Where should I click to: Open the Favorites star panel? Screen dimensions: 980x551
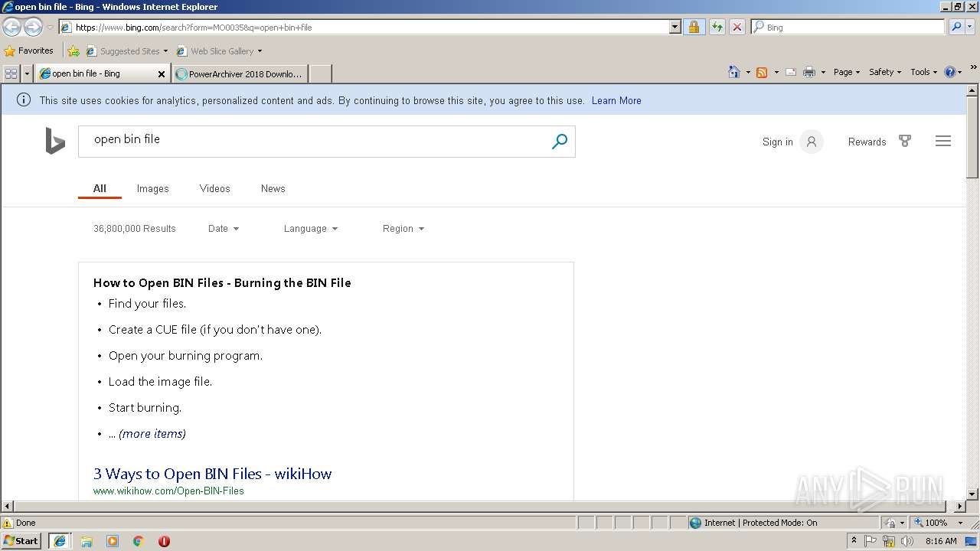pyautogui.click(x=29, y=51)
